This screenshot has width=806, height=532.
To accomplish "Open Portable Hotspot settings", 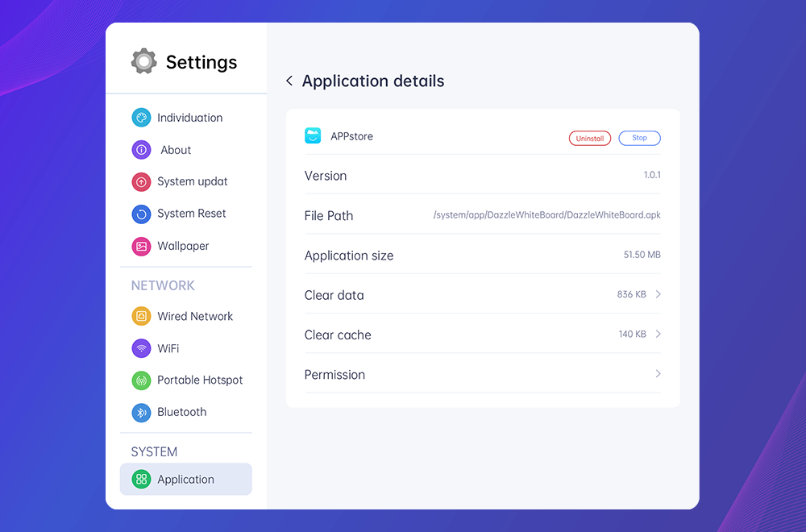I will (200, 380).
